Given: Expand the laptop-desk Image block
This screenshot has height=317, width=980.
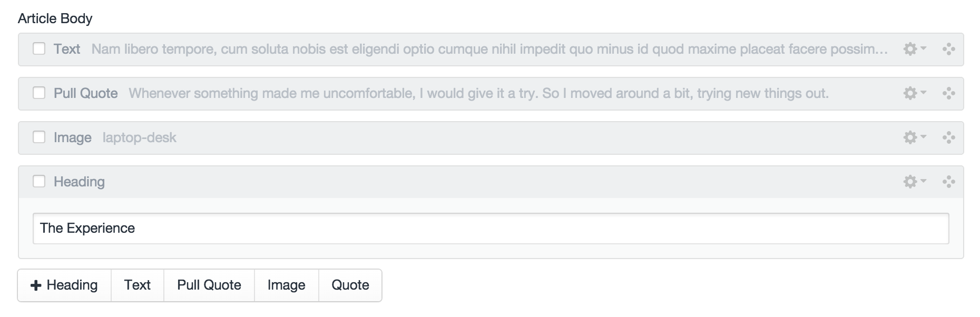Looking at the screenshot, I should click(x=474, y=138).
